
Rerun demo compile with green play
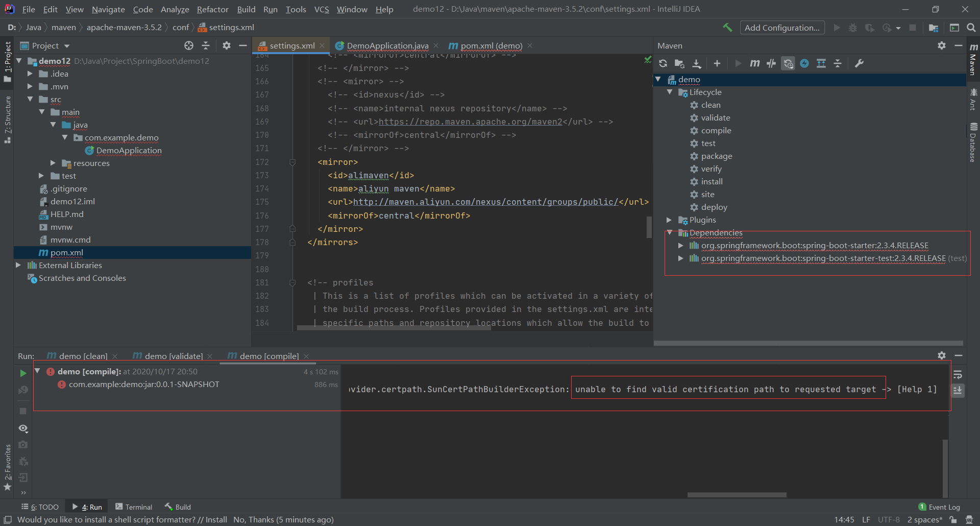point(23,373)
